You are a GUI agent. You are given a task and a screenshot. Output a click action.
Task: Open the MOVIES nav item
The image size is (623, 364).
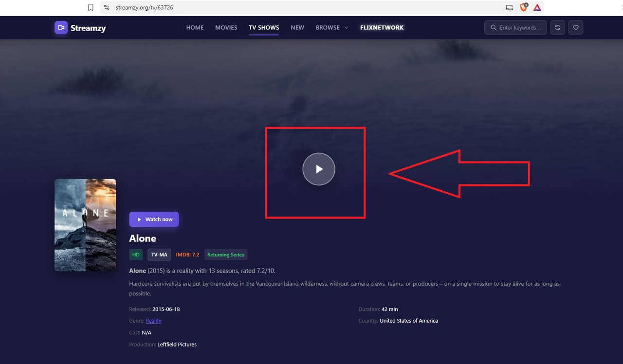click(x=226, y=28)
